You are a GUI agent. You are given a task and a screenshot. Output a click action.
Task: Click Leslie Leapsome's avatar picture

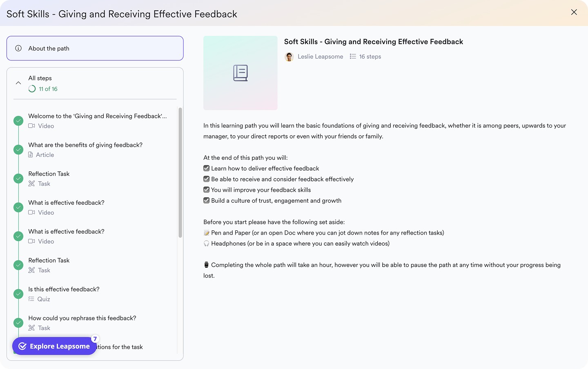coord(289,57)
